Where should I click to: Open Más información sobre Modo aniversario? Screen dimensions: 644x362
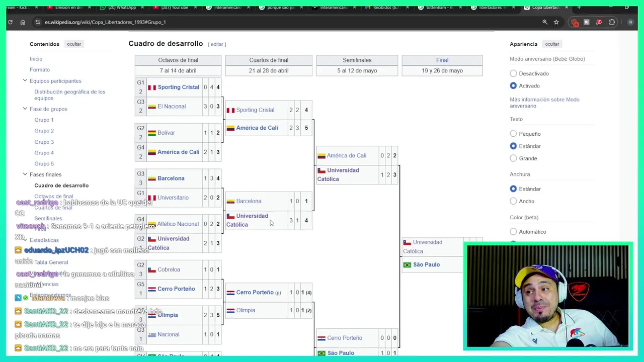(544, 103)
